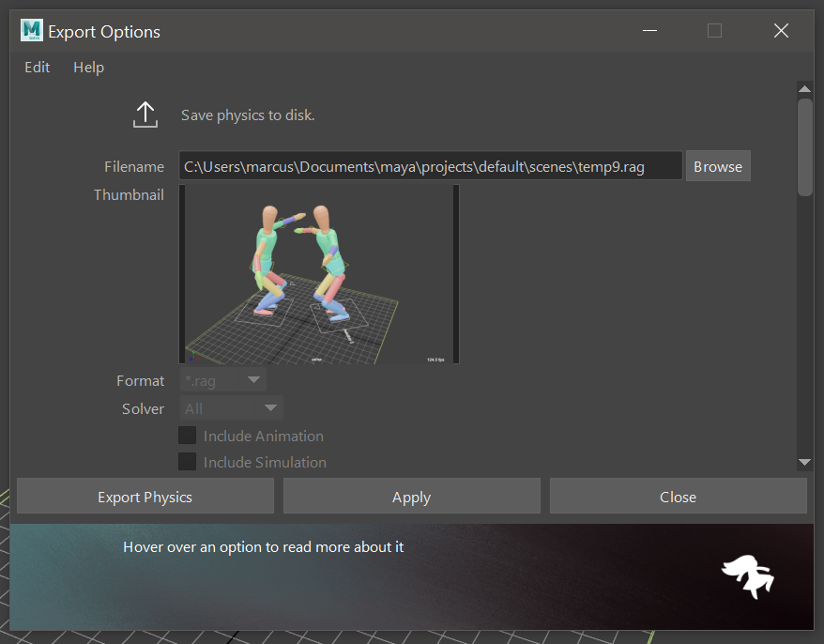Click the vertical scrollbar handle
Image resolution: width=824 pixels, height=644 pixels.
tap(804, 146)
